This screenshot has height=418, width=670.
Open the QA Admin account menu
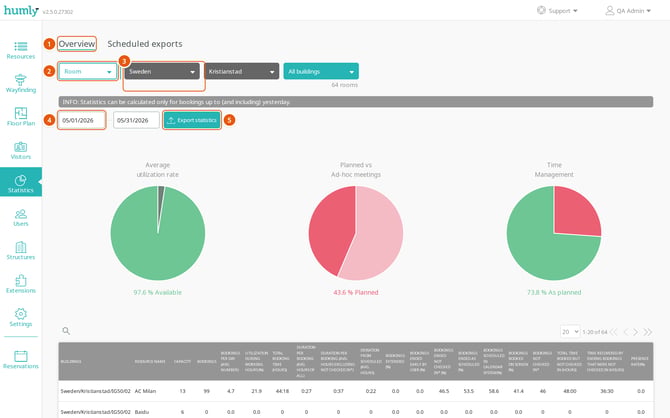coord(628,10)
